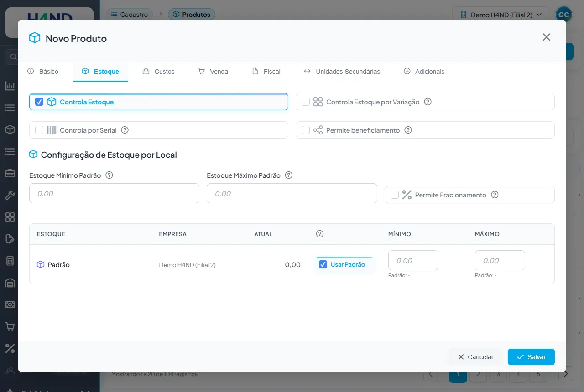
Task: Open help for Permite beneficiamento
Action: click(x=408, y=130)
